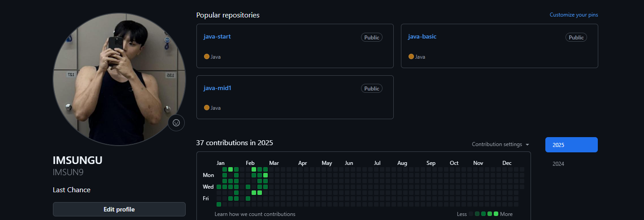Click the first Saturday contribution cell in January
This screenshot has width=644, height=220.
coord(219,204)
